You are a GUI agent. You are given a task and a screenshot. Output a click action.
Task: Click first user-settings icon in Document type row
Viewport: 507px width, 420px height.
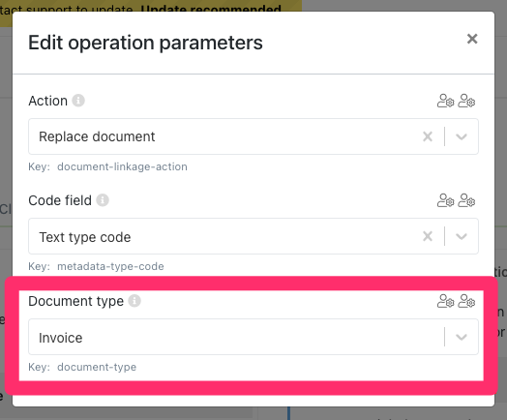click(446, 301)
